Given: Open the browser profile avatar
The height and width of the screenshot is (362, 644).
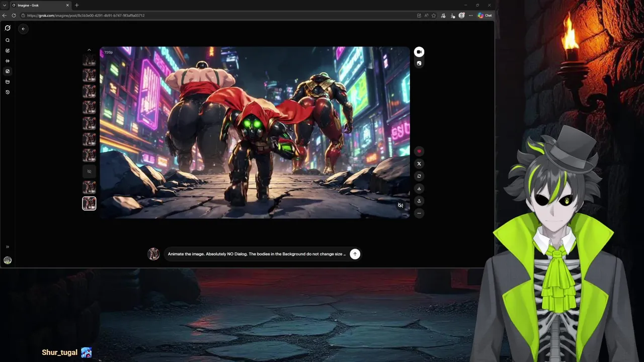Looking at the screenshot, I should tap(461, 16).
